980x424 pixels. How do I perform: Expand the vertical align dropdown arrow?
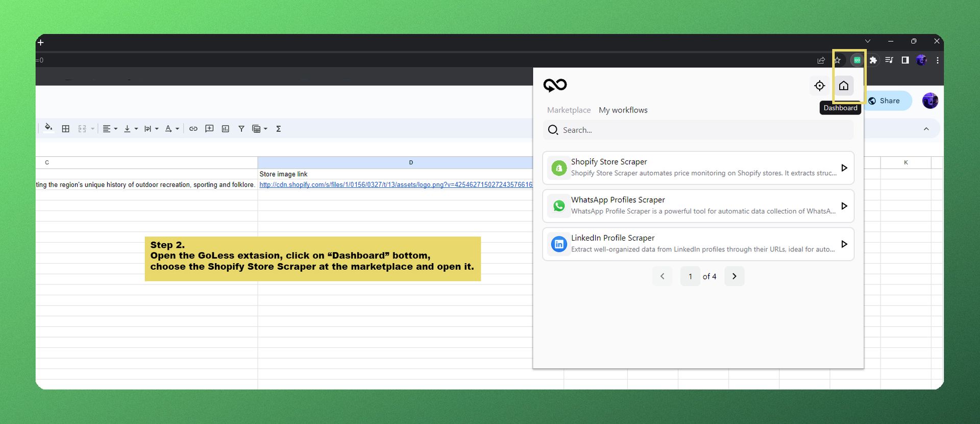coord(136,129)
